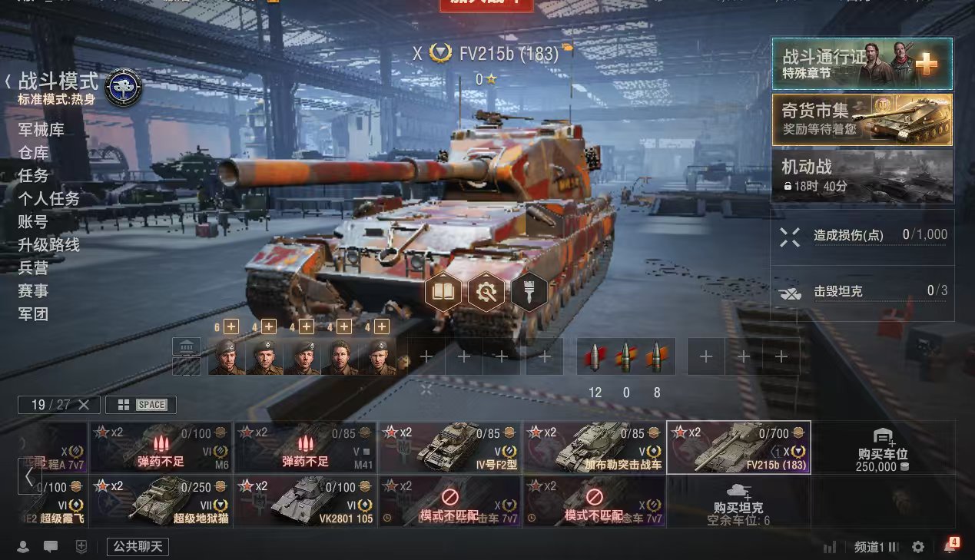Viewport: 975px width, 560px height.
Task: Open the notifications bell with badge 4
Action: pyautogui.click(x=950, y=545)
